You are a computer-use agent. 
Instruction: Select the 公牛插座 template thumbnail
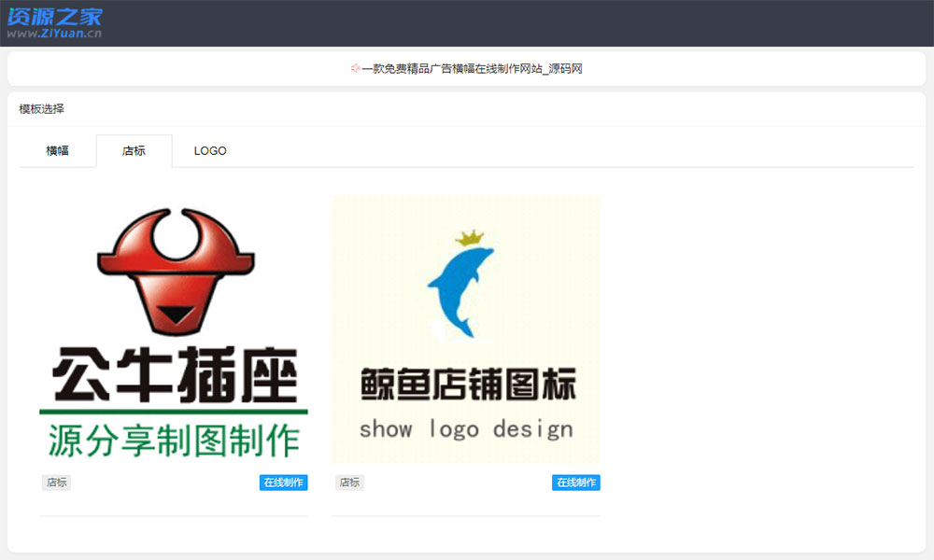[x=174, y=327]
